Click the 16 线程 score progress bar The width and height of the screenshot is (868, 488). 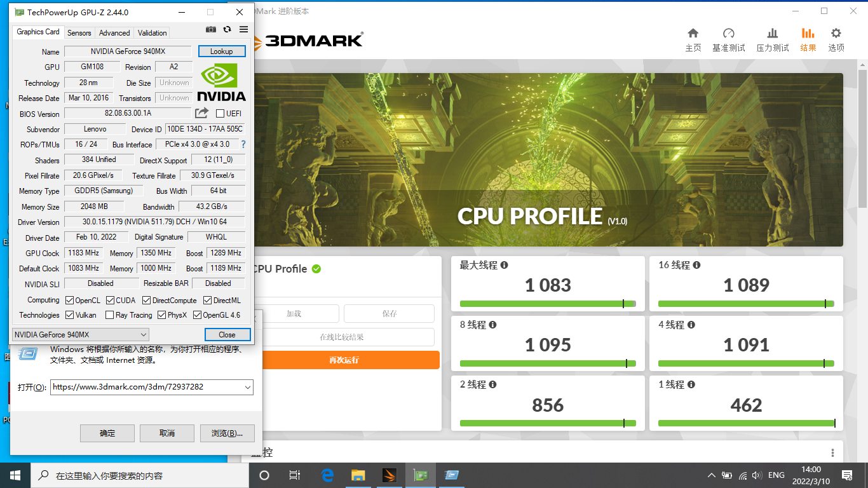point(747,304)
